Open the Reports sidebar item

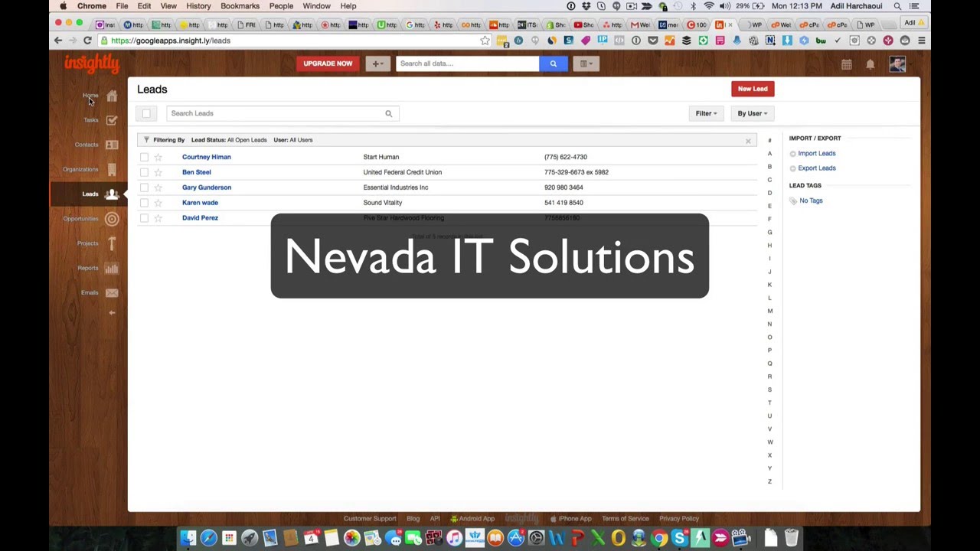pos(97,268)
